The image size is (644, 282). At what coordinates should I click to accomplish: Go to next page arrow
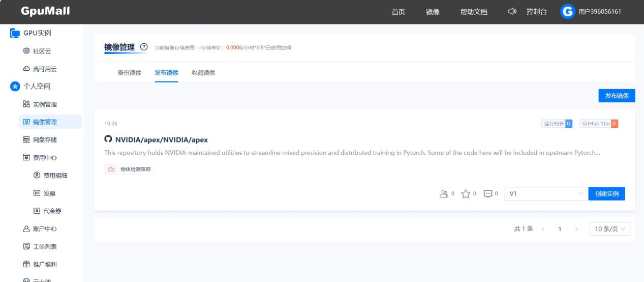[x=576, y=229]
